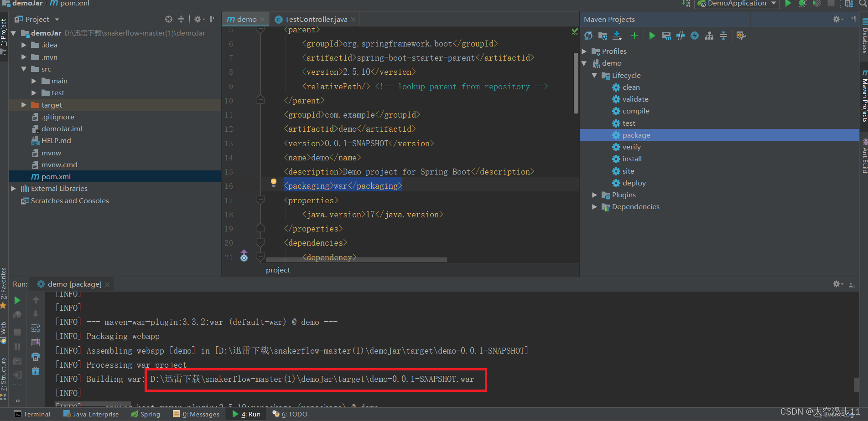
Task: Debug DemoApplication with bug icon
Action: pos(803,4)
